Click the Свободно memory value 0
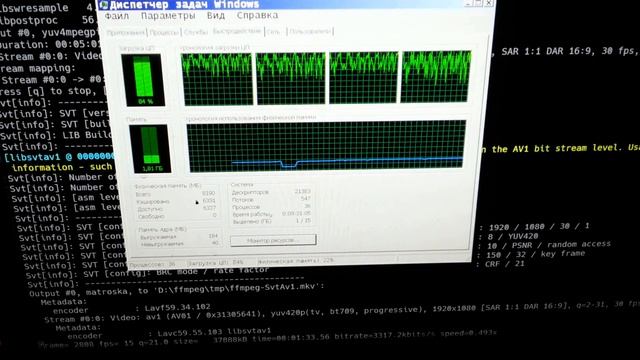Screen dimensions: 640x360 click(x=214, y=216)
